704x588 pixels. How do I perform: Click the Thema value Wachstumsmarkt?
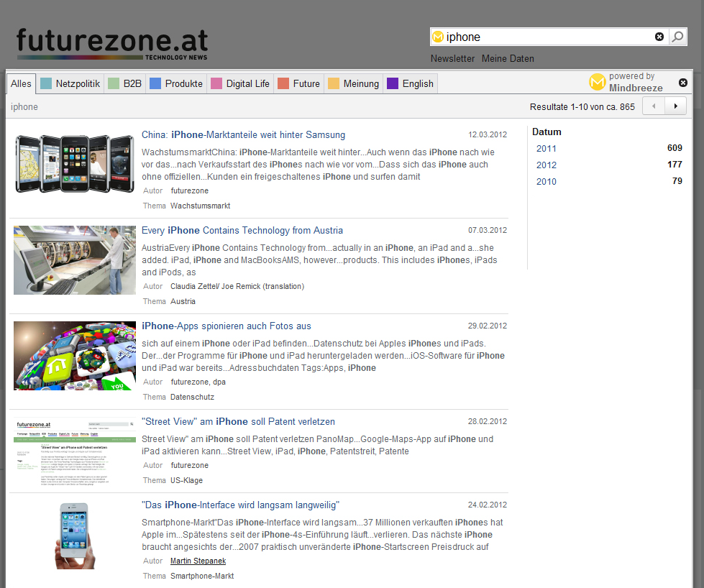coord(200,206)
